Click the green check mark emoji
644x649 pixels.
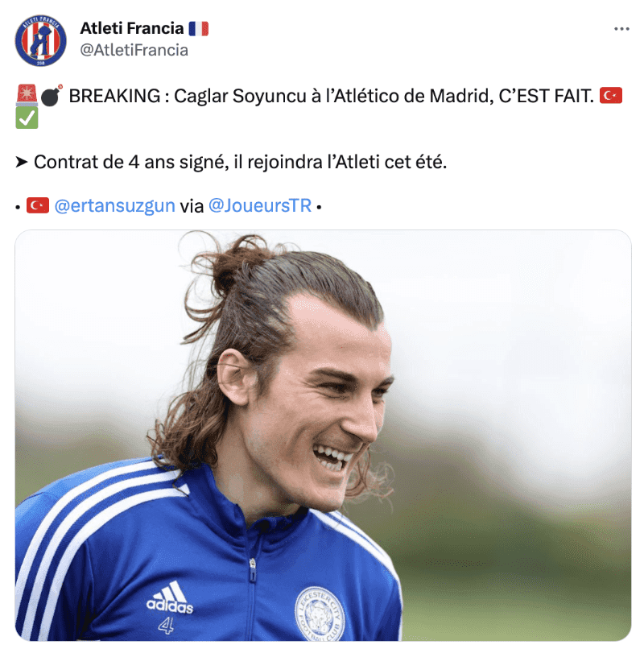coord(27,118)
